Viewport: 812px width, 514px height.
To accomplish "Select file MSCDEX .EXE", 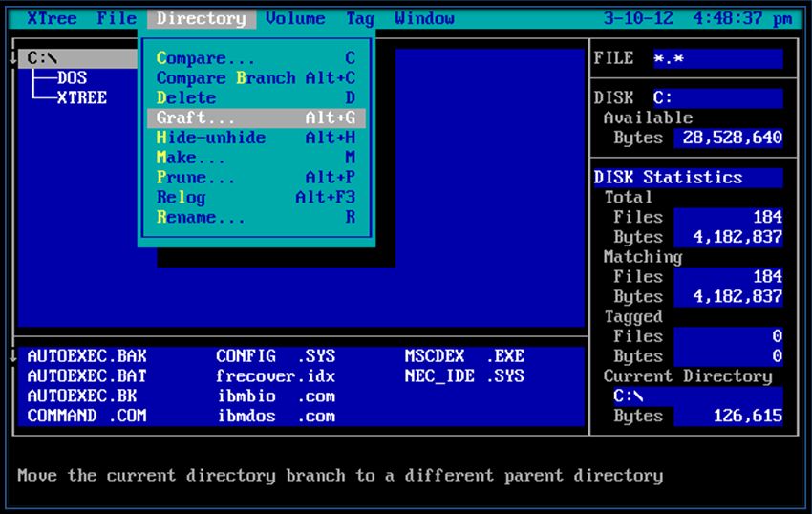I will (x=464, y=356).
